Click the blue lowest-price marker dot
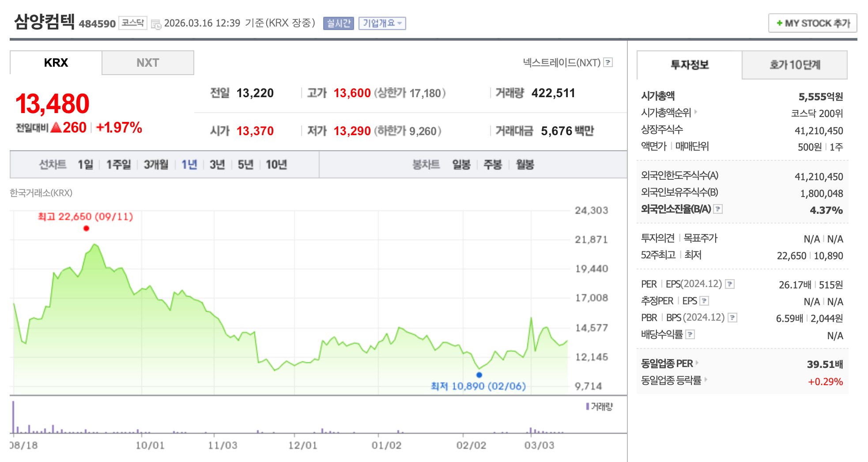The width and height of the screenshot is (868, 462). (479, 375)
